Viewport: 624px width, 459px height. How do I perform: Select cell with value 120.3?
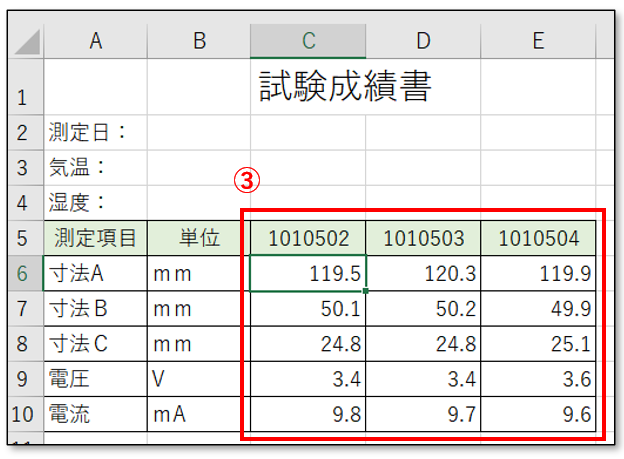(423, 272)
